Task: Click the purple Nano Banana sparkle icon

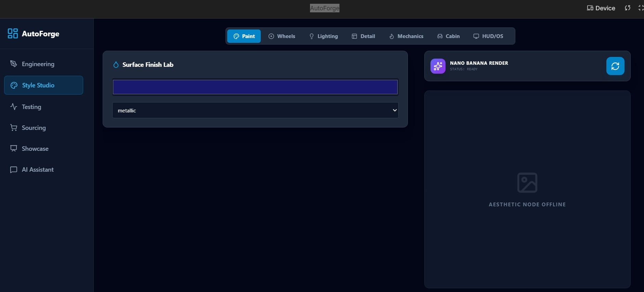Action: tap(438, 66)
